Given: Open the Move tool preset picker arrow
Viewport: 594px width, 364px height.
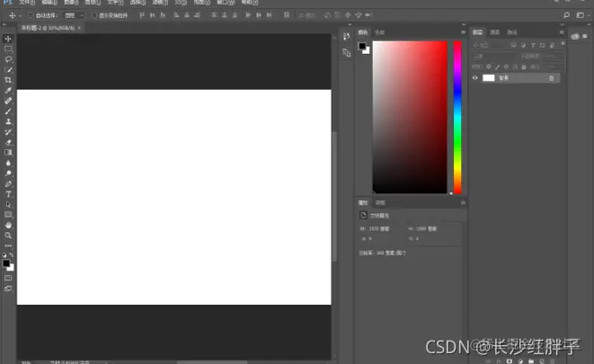Looking at the screenshot, I should pyautogui.click(x=20, y=15).
